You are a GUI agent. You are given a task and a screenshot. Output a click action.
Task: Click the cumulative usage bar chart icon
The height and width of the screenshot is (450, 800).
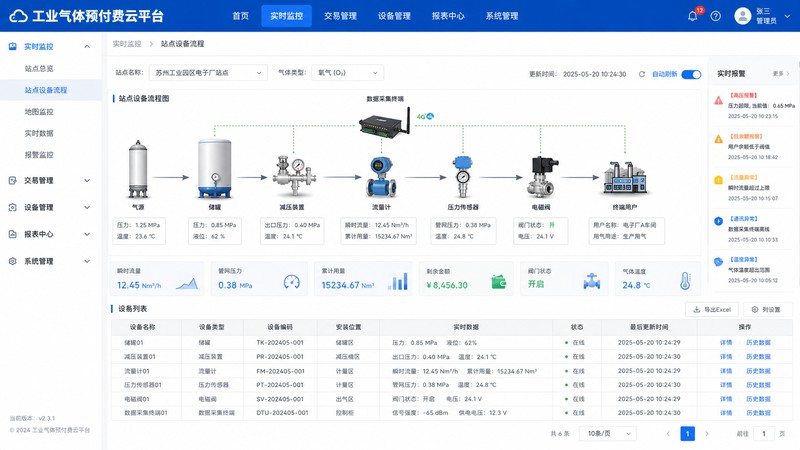(x=398, y=282)
